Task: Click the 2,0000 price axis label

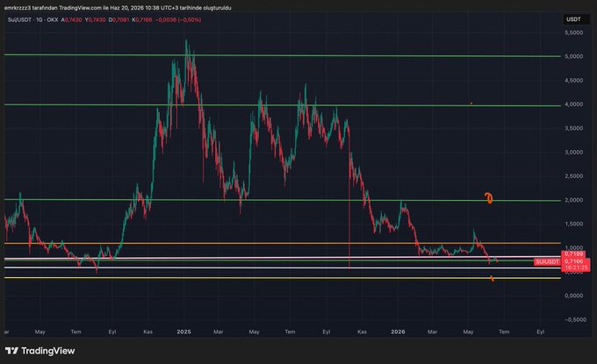Action: 574,200
